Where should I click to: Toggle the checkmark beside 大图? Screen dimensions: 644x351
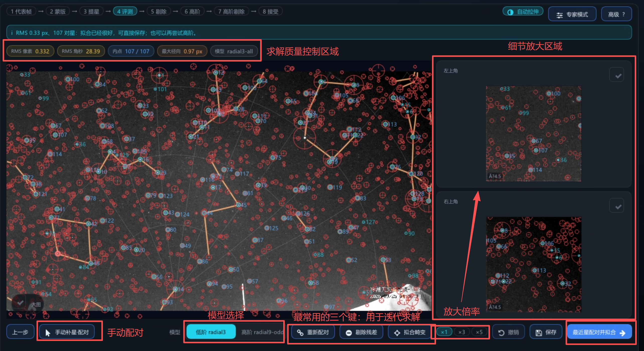click(x=20, y=303)
